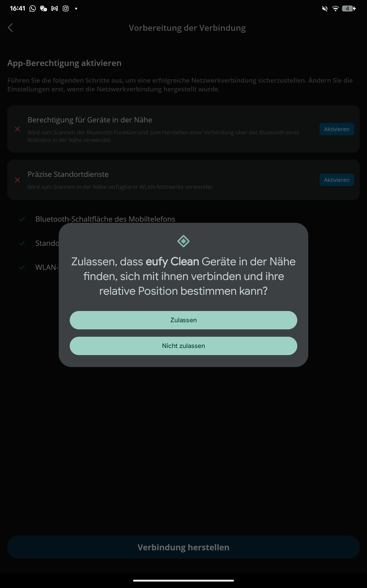The width and height of the screenshot is (367, 588).
Task: Tap the Präzise Standortdienste card title
Action: (x=68, y=174)
